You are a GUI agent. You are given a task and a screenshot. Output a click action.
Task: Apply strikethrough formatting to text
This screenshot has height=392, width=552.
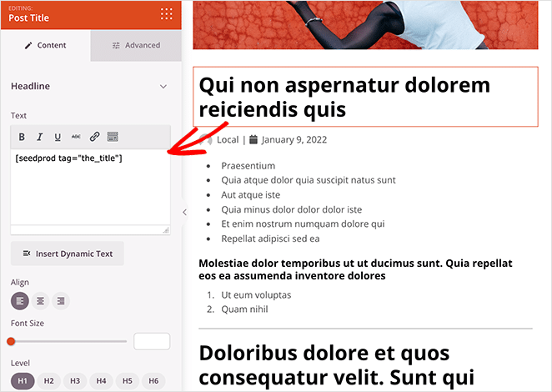(x=76, y=137)
